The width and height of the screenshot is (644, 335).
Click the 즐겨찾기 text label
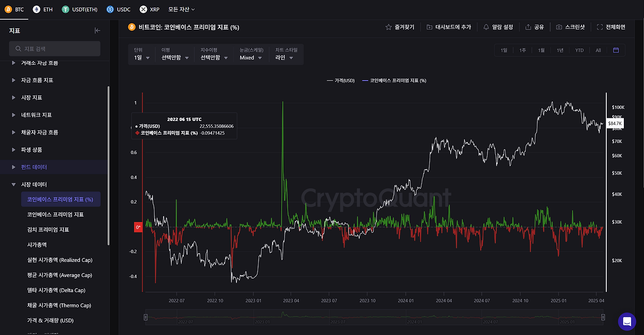click(x=405, y=27)
